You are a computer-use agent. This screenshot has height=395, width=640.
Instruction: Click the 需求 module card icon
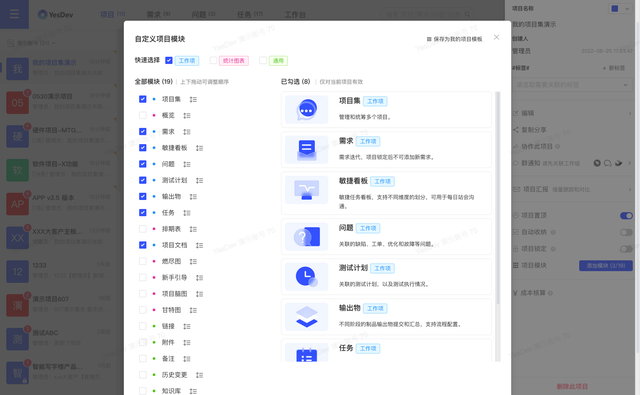307,149
